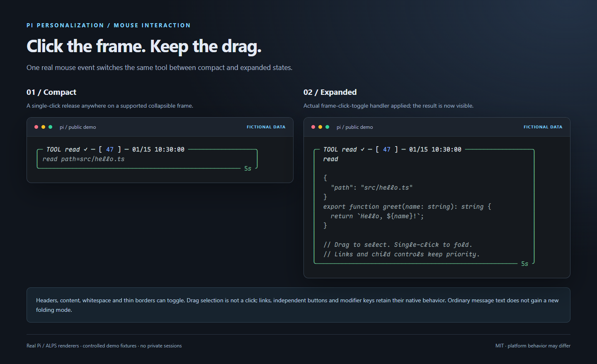The image size is (597, 364).
Task: Click the 'Actual frame-click-toggle handler applied' description
Action: (388, 106)
